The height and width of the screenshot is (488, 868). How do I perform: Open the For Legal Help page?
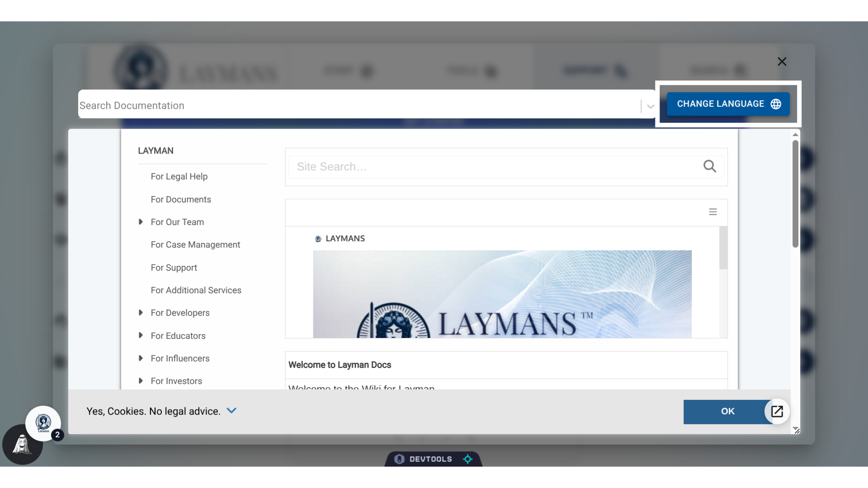coord(179,177)
